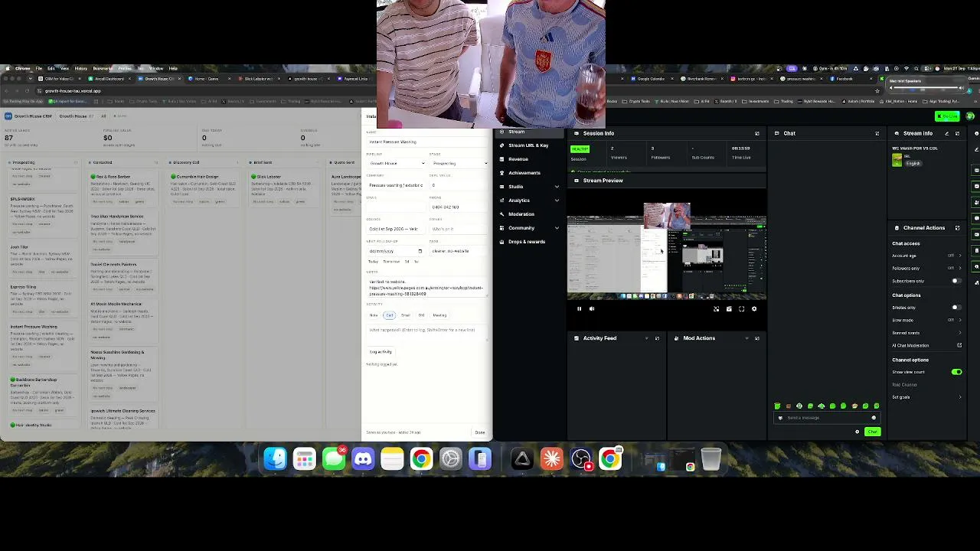Edit Stream info with pencil icon
Screen dimensions: 980x551
[x=946, y=133]
